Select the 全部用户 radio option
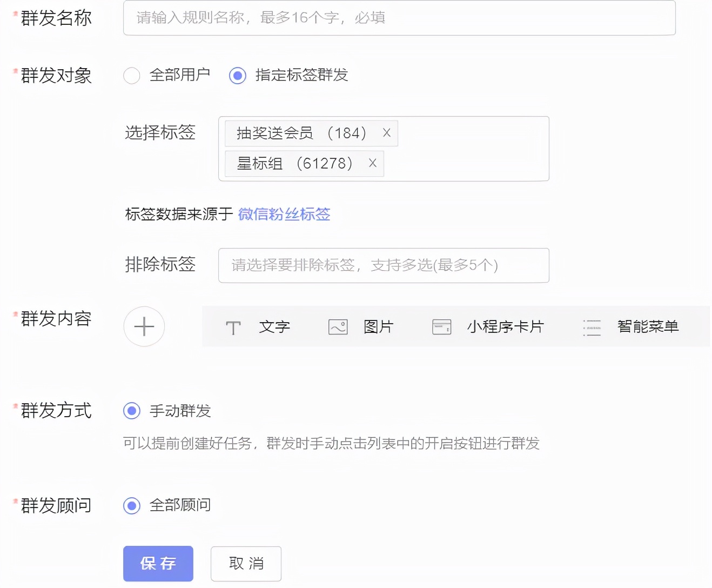Screen dimensions: 712x588 (x=131, y=76)
